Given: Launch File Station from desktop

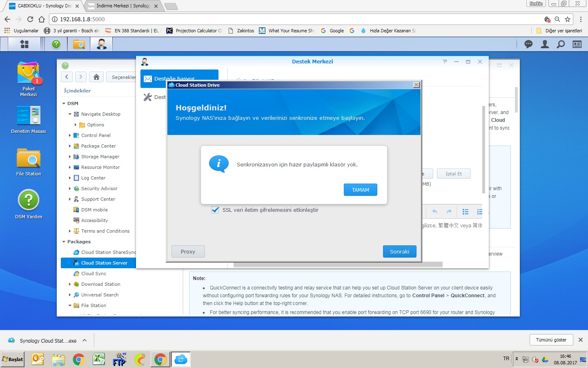Looking at the screenshot, I should 29,162.
